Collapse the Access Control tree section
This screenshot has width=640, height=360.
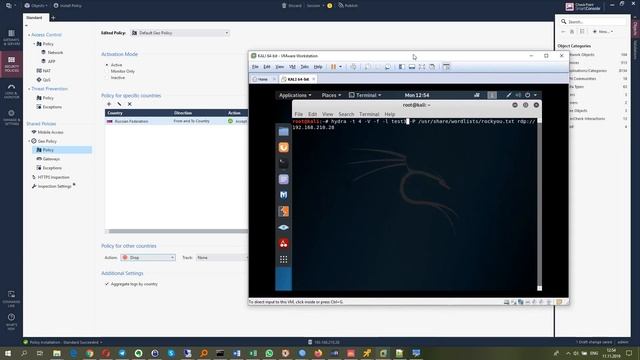click(29, 35)
